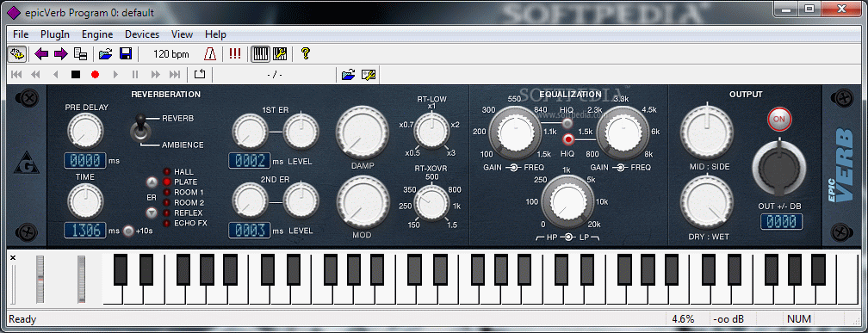Open a bank file with the upper toolbar folder icon

pyautogui.click(x=105, y=53)
